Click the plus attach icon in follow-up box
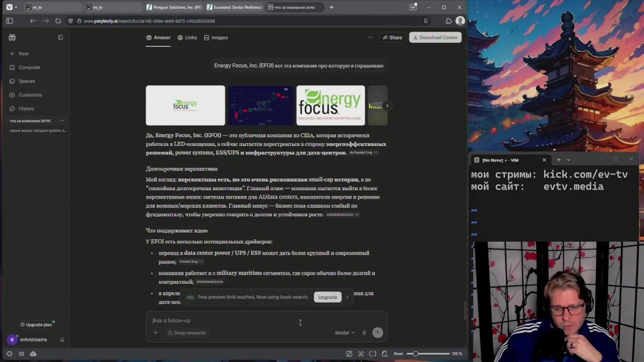 (155, 332)
